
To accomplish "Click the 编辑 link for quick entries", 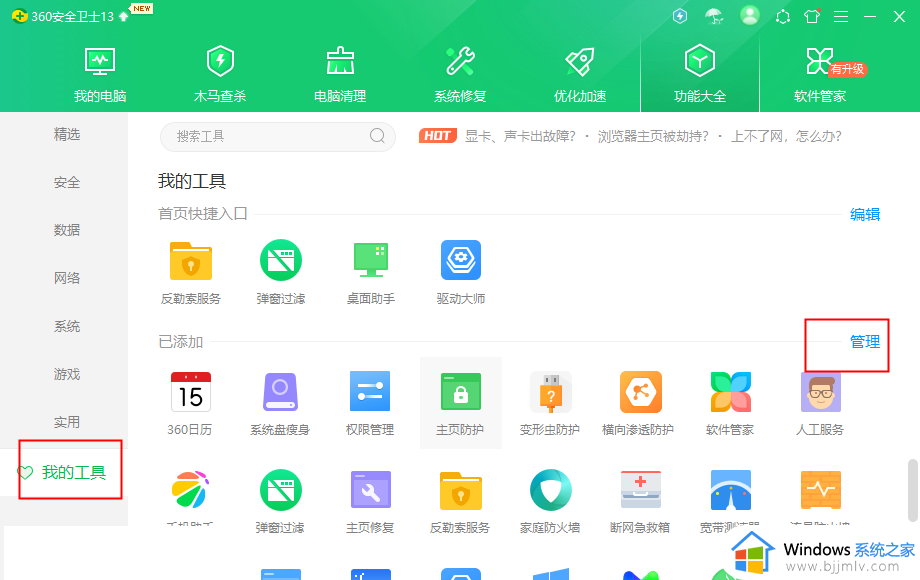I will tap(865, 215).
